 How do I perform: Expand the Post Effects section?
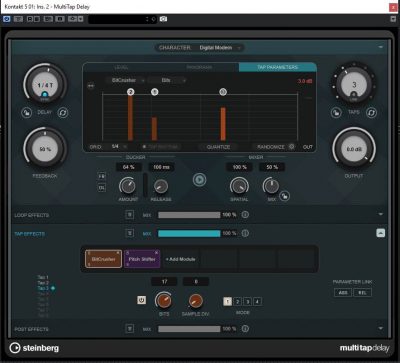click(x=381, y=328)
